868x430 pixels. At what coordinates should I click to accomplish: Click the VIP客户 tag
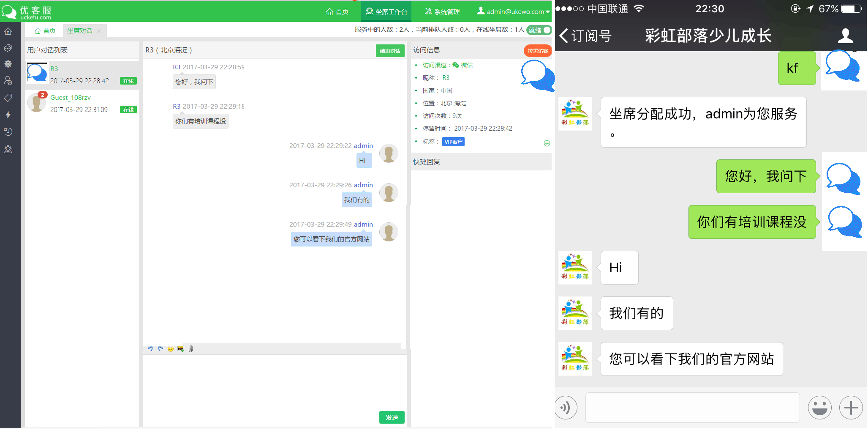(x=454, y=142)
